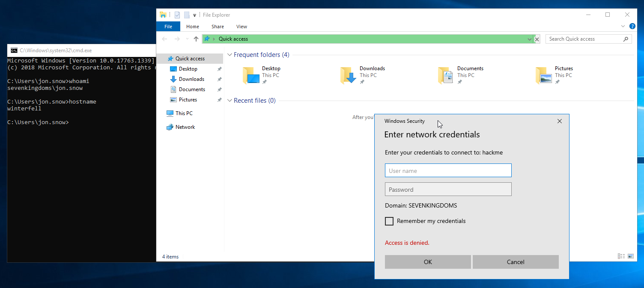
Task: Close the Windows Security dialog
Action: click(559, 121)
